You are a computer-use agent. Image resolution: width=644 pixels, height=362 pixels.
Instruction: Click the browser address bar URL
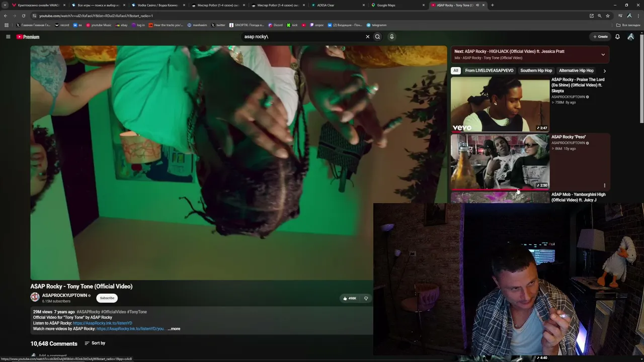[x=96, y=16]
